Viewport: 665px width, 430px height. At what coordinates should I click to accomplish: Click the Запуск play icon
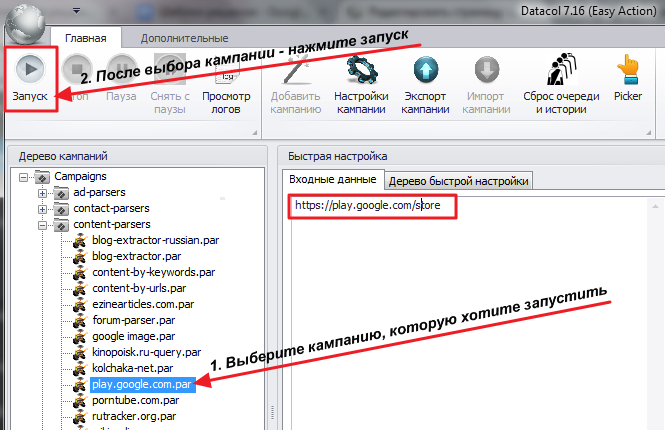click(x=30, y=69)
